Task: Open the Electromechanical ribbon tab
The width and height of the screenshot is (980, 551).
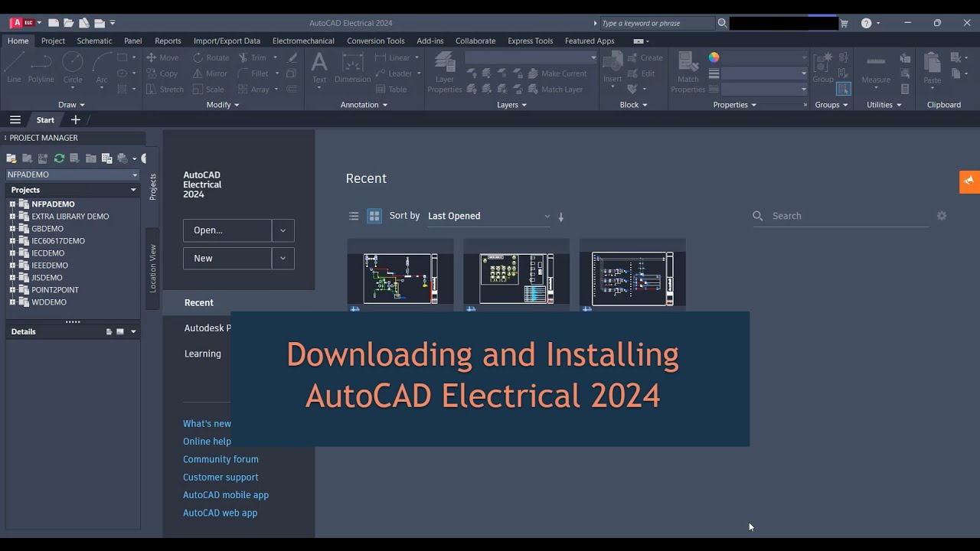Action: [x=303, y=41]
